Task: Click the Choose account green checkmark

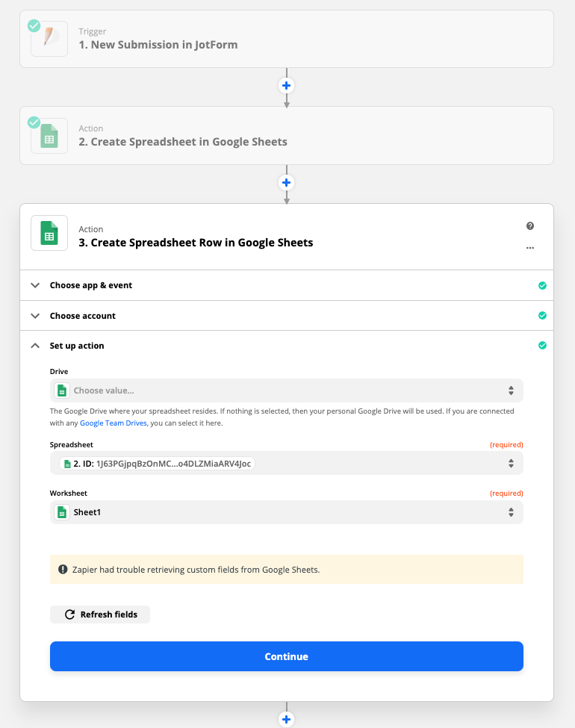Action: click(542, 316)
